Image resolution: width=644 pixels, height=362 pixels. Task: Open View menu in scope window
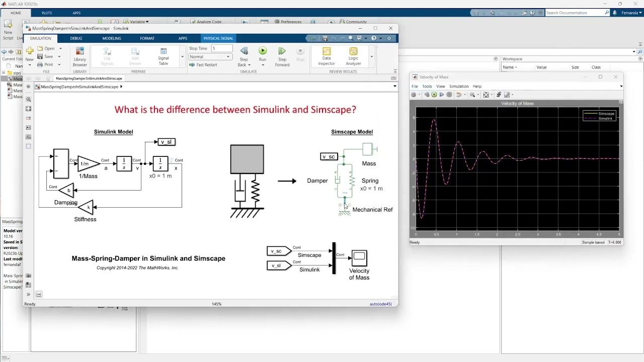(x=440, y=86)
